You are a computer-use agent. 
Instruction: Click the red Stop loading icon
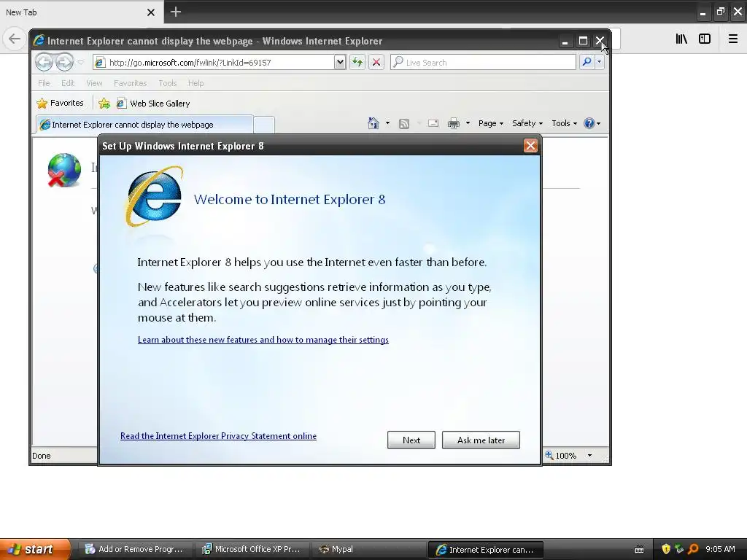point(376,62)
